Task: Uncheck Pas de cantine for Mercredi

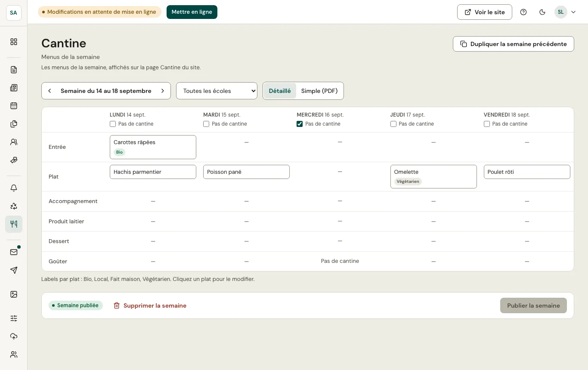Action: pos(300,124)
